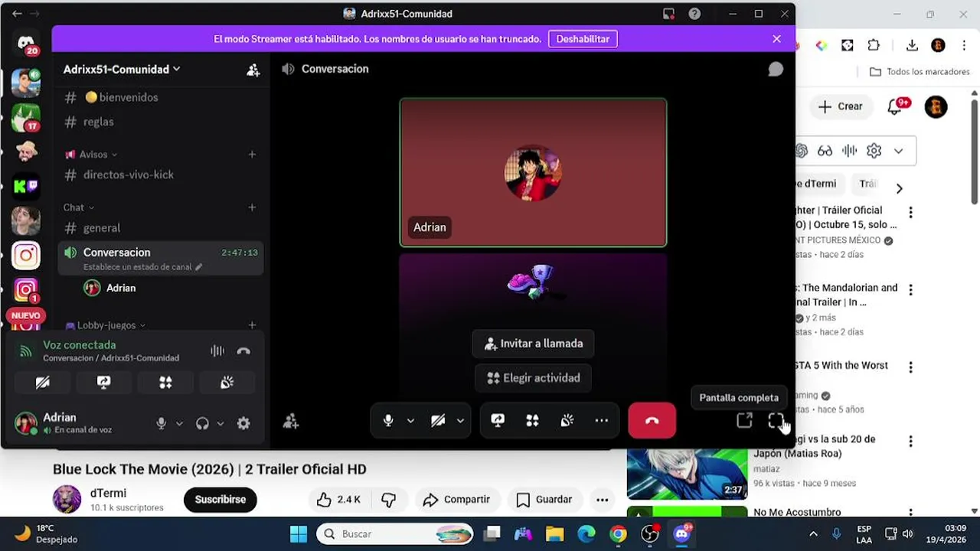Viewport: 980px width, 551px height.
Task: Open Chrome downloads icon
Action: [x=912, y=45]
